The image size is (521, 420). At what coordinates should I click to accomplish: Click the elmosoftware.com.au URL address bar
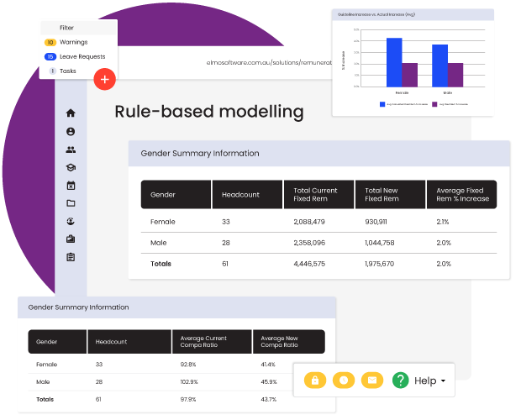tap(268, 62)
